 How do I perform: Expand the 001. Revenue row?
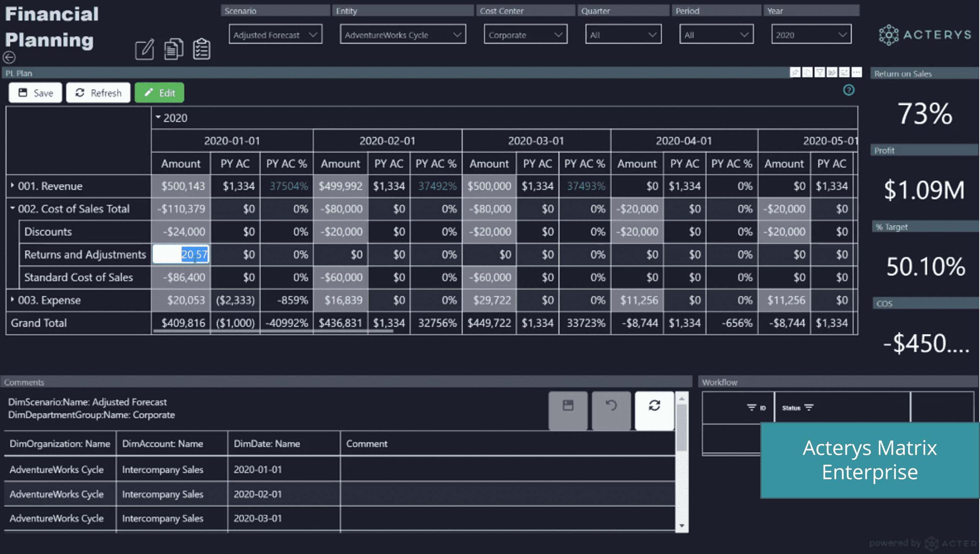tap(13, 186)
